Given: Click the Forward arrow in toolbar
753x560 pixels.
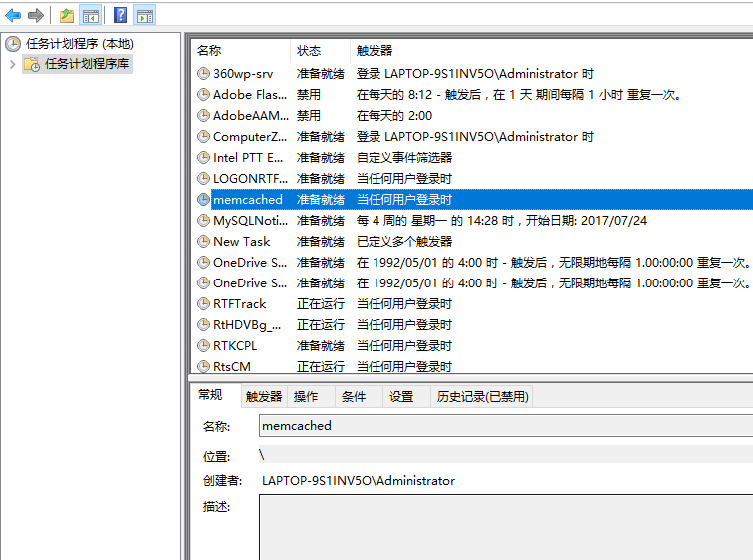Looking at the screenshot, I should point(36,15).
